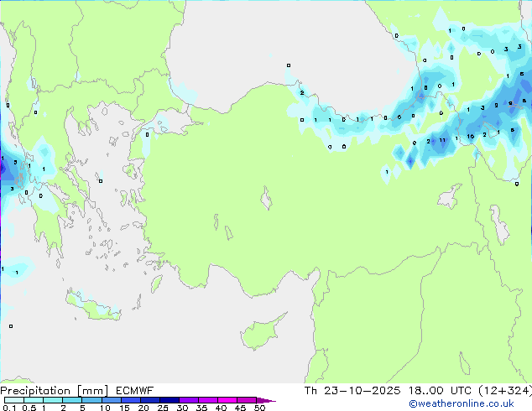The image size is (532, 411).
Task: Click the map value 11
Action: (442, 140)
